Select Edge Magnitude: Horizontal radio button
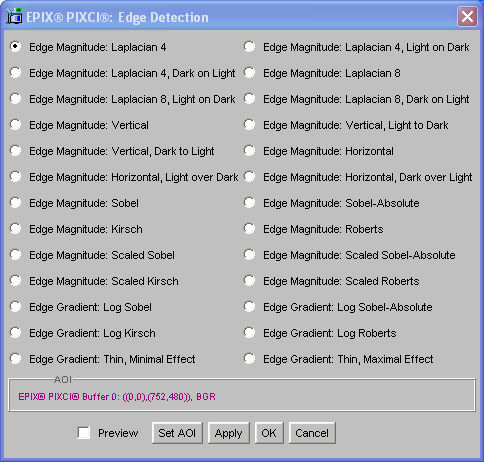Image resolution: width=484 pixels, height=462 pixels. click(250, 151)
